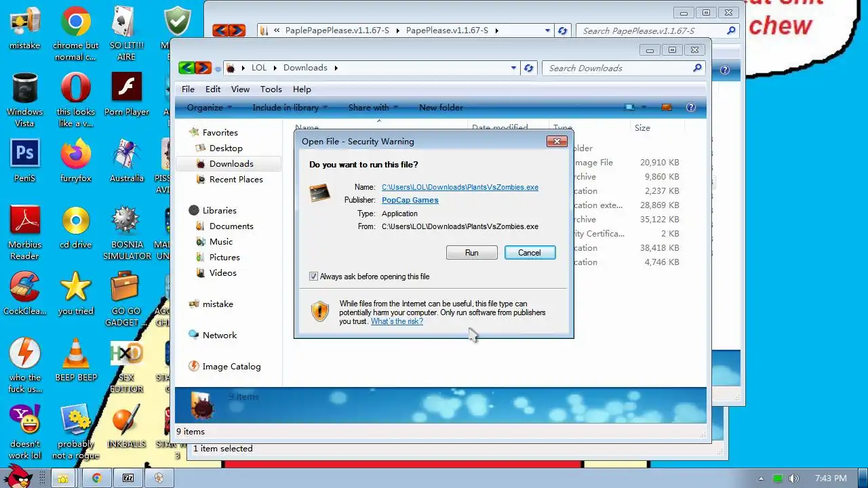Click the green system tray icon

click(778, 479)
